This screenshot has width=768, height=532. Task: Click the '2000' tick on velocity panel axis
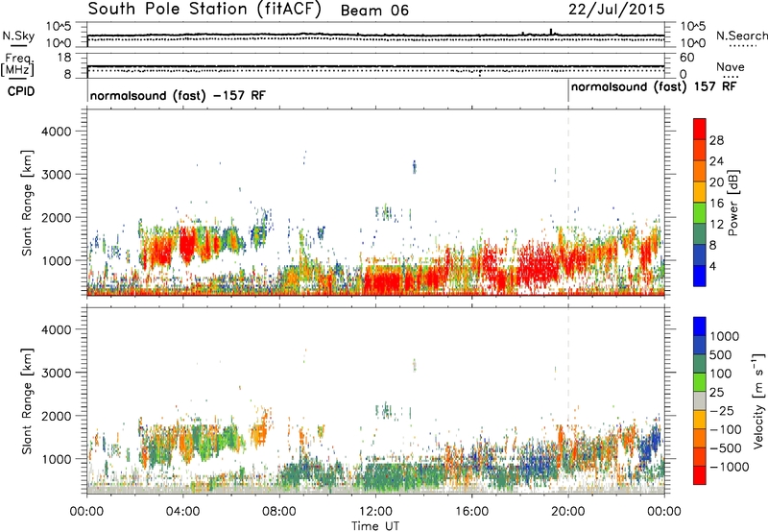pos(56,416)
